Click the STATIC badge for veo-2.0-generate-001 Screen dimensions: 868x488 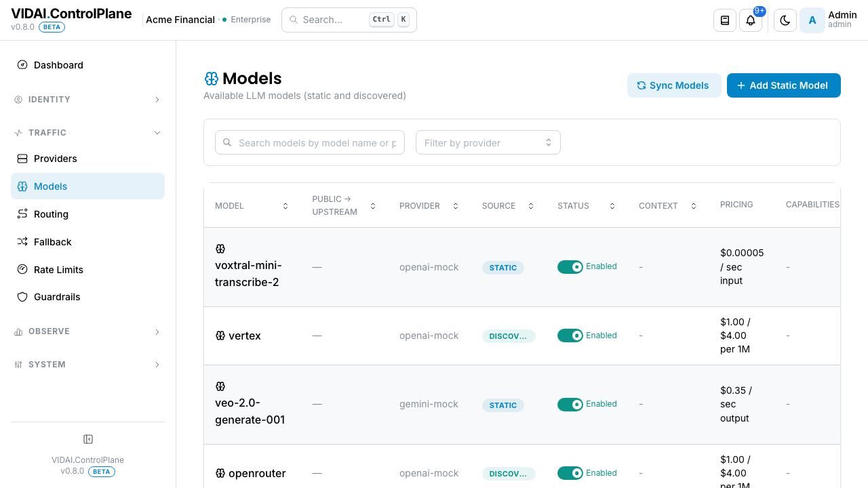[x=503, y=405]
